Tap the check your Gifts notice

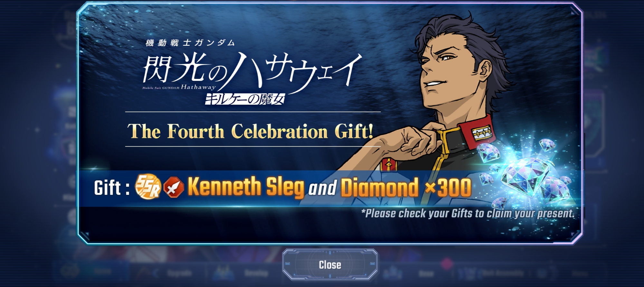click(x=468, y=213)
